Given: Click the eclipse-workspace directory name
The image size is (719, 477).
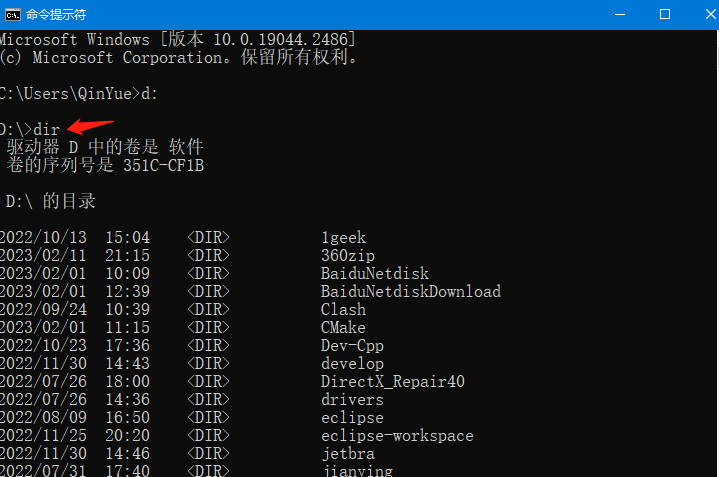Looking at the screenshot, I should click(x=397, y=436).
